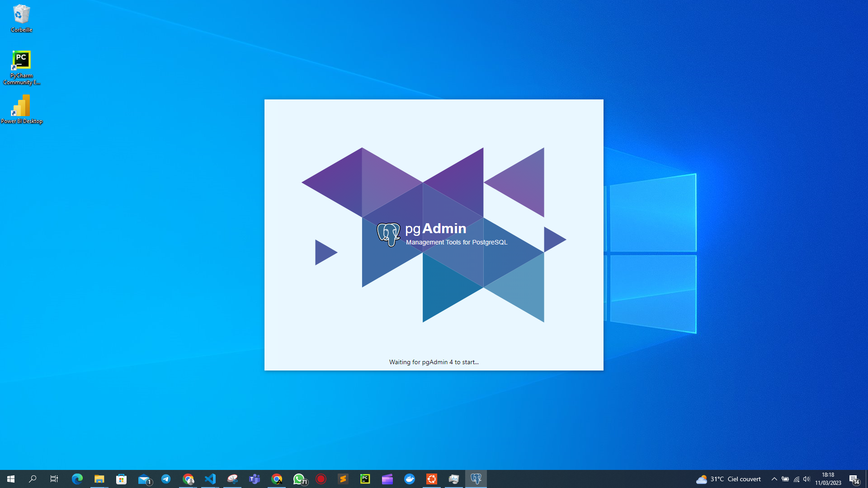This screenshot has width=868, height=488.
Task: Click the pgAdmin elephant taskbar icon
Action: pos(476,479)
